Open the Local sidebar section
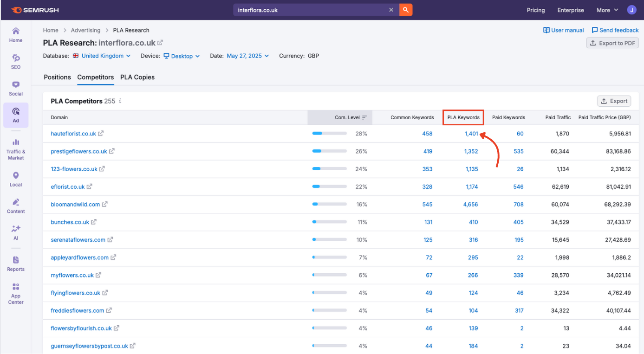Screen dimensions: 644x354 point(16,179)
